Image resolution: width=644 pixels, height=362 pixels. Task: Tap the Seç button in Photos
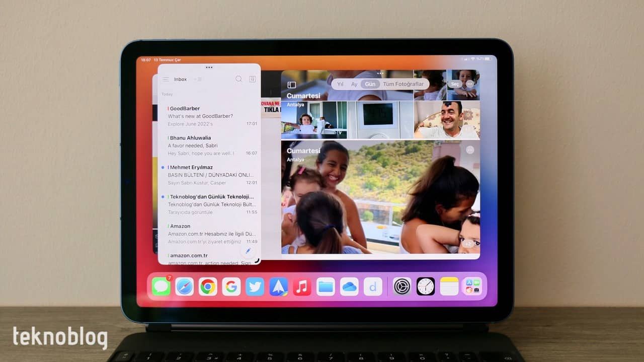point(455,85)
